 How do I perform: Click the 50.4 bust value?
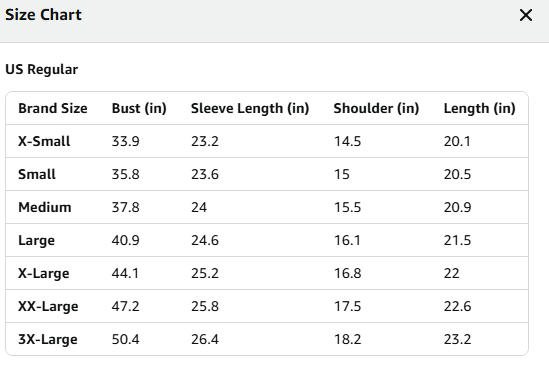pyautogui.click(x=125, y=339)
